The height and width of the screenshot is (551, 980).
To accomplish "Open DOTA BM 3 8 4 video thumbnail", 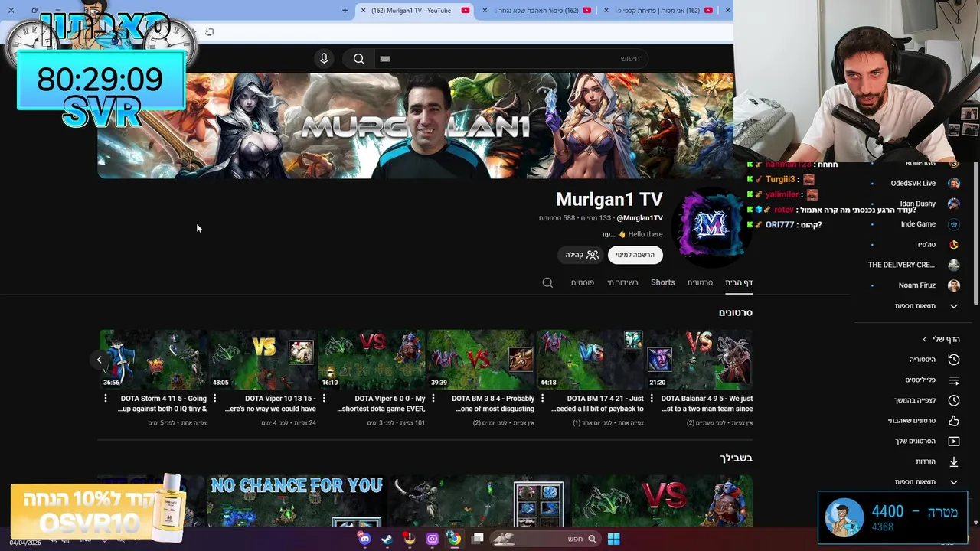I will [x=481, y=358].
